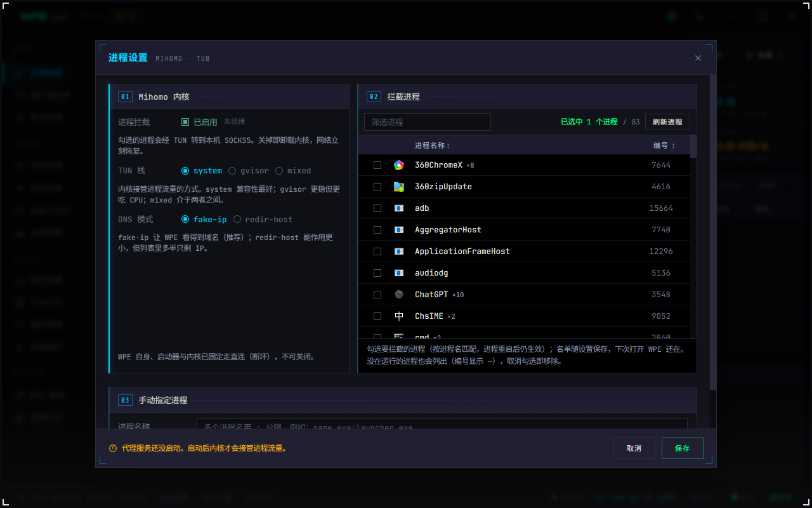Sort by 进程名称 column header
This screenshot has width=812, height=508.
tap(432, 145)
